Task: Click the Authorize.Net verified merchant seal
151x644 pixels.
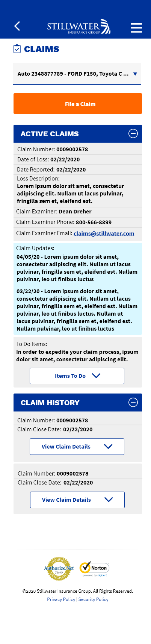Action: [x=59, y=569]
